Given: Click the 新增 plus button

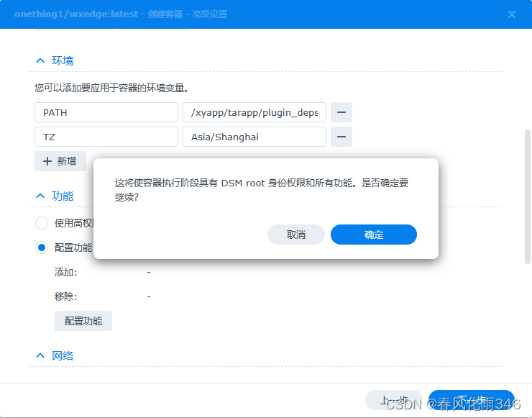Looking at the screenshot, I should (60, 161).
